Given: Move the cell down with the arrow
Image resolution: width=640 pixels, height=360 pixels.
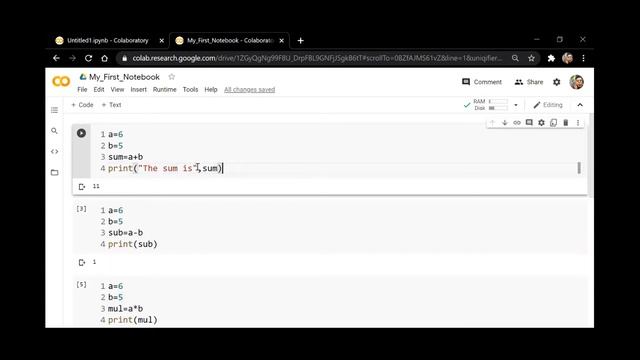Looking at the screenshot, I should tap(504, 122).
